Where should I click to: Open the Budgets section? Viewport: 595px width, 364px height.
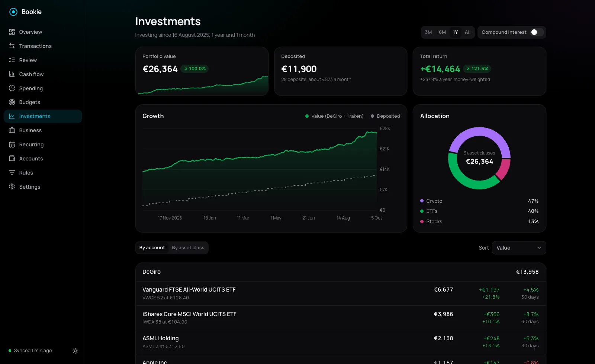tap(43, 102)
